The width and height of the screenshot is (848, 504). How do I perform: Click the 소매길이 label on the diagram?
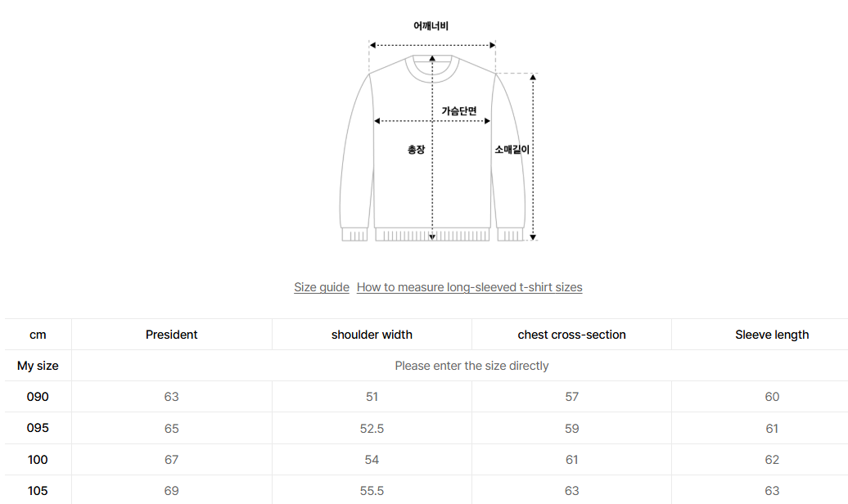[x=512, y=150]
